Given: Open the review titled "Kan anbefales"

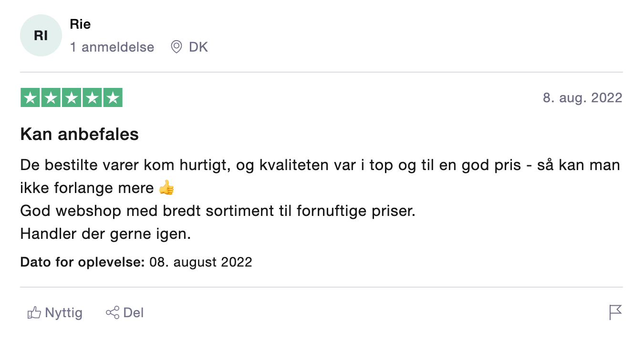Looking at the screenshot, I should 79,135.
